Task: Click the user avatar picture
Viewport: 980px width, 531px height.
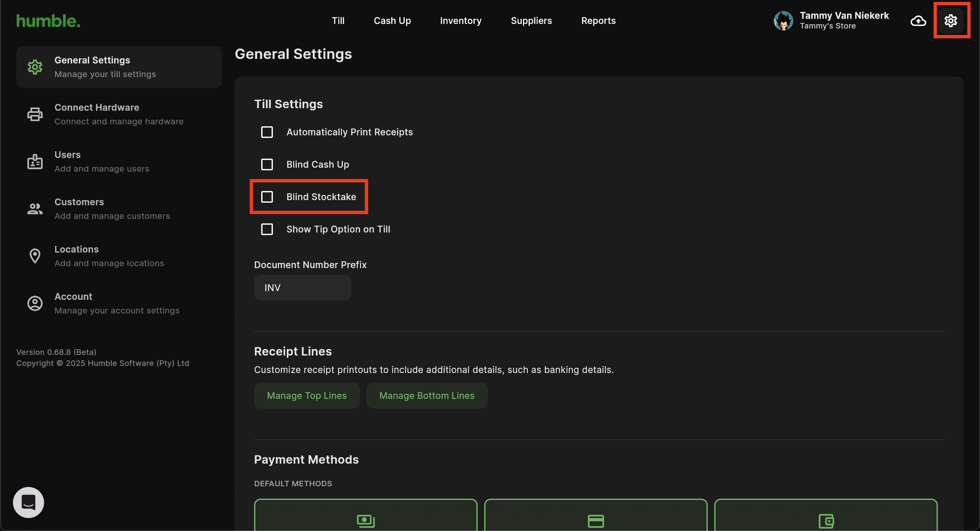Action: pos(783,20)
